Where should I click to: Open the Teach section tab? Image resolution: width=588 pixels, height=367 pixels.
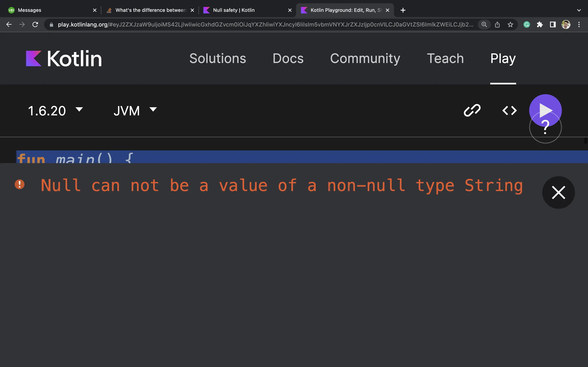[x=445, y=58]
